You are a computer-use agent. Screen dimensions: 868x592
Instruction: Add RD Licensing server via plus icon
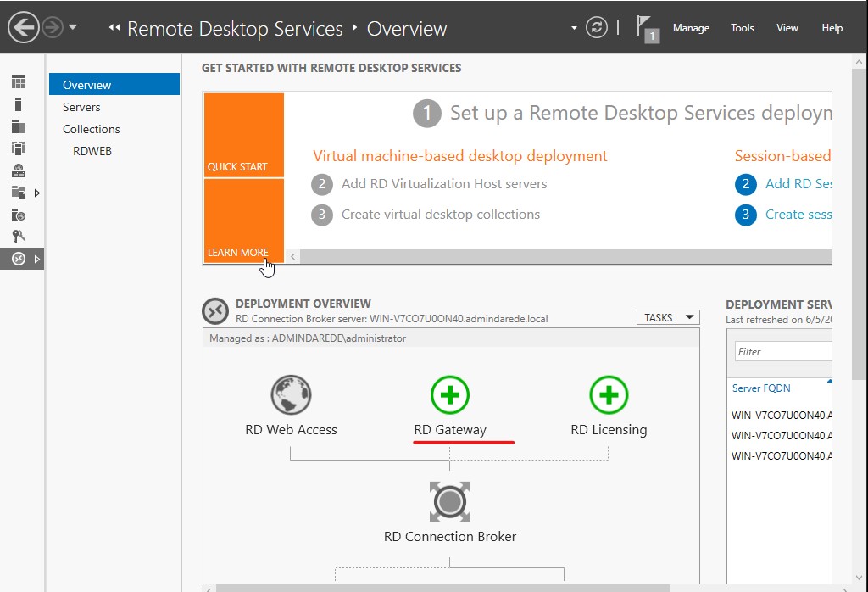point(609,395)
